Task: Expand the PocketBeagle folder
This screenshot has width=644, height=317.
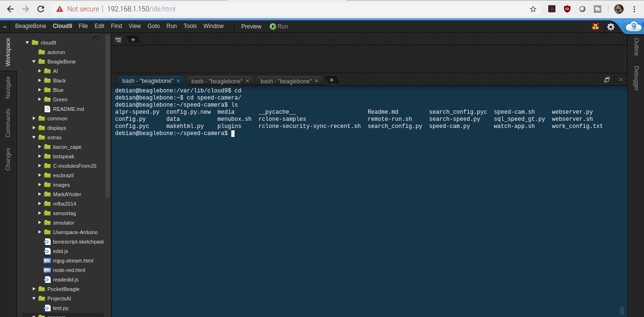Action: pos(34,289)
